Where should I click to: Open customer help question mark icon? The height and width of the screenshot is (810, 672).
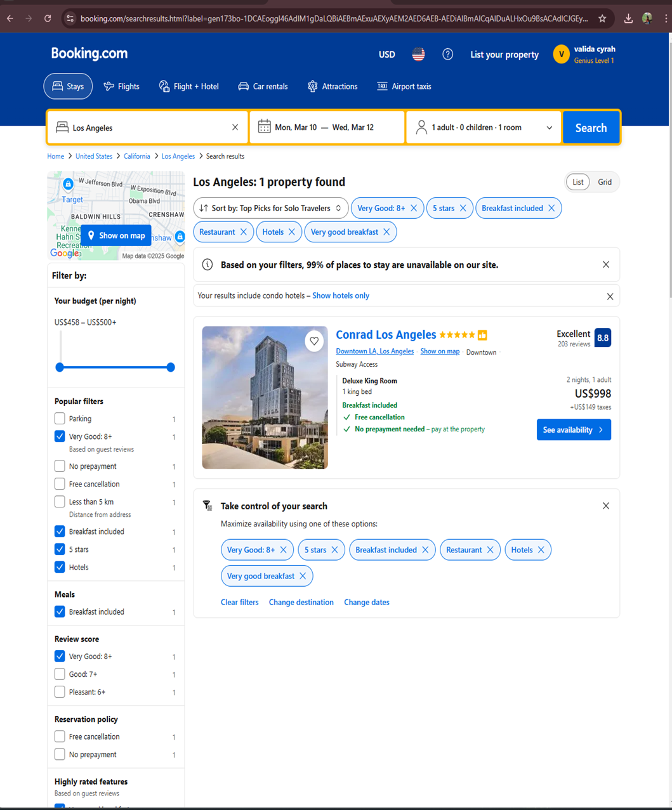click(448, 55)
